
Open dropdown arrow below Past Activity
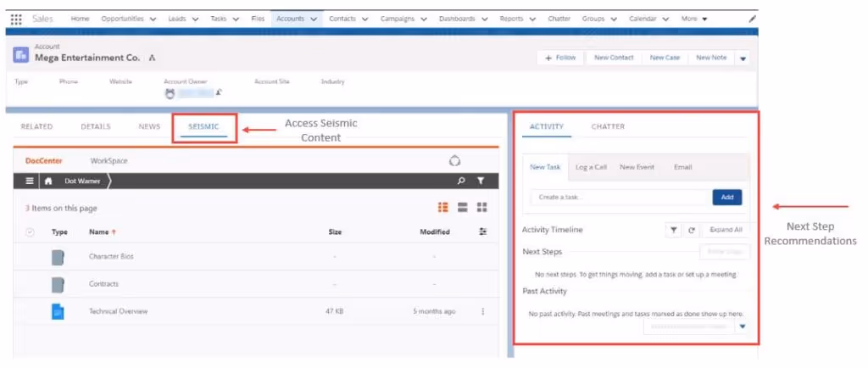[x=743, y=326]
